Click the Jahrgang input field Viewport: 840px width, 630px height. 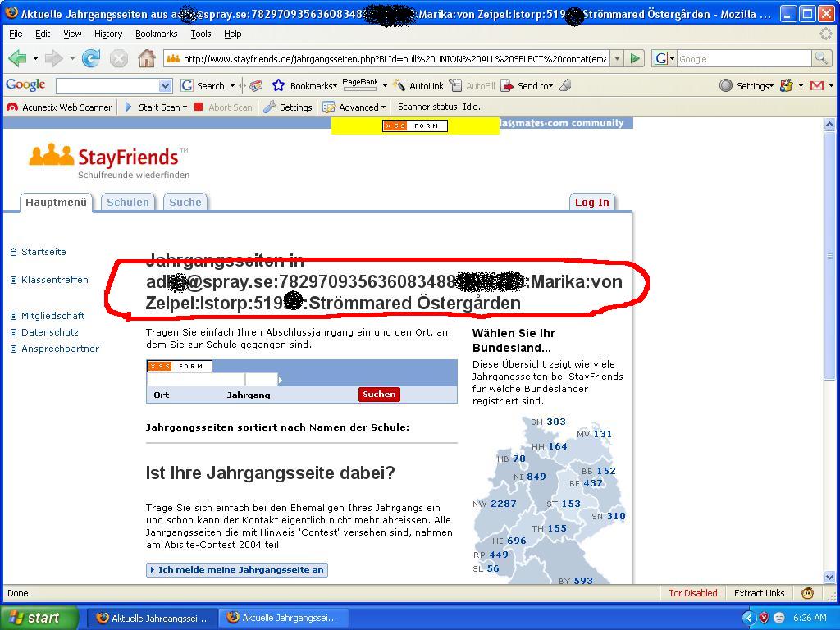point(262,379)
